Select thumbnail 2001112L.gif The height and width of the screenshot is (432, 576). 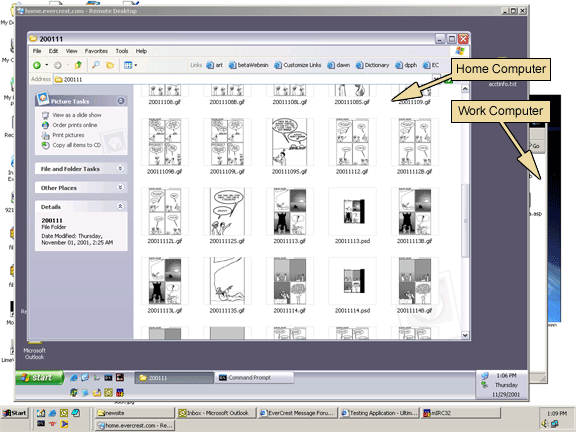(165, 212)
